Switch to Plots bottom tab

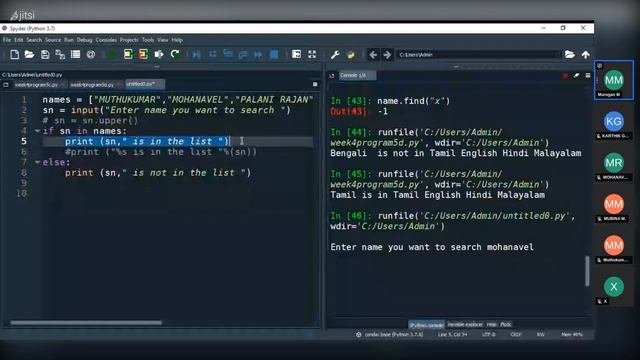coord(506,324)
